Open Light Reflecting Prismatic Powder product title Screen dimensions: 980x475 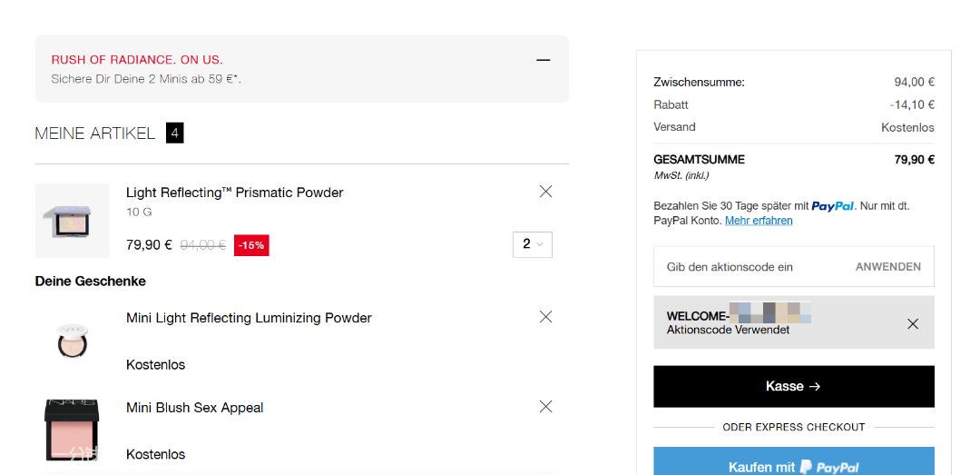(234, 193)
